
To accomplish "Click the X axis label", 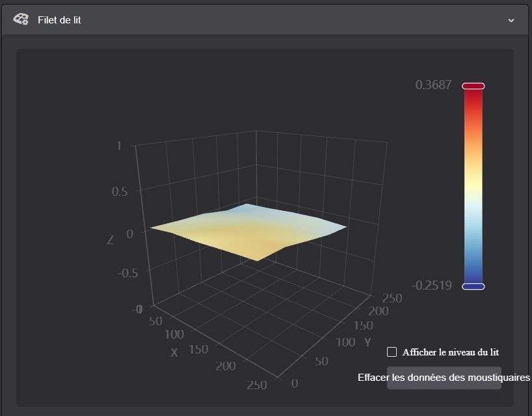I will pyautogui.click(x=174, y=352).
